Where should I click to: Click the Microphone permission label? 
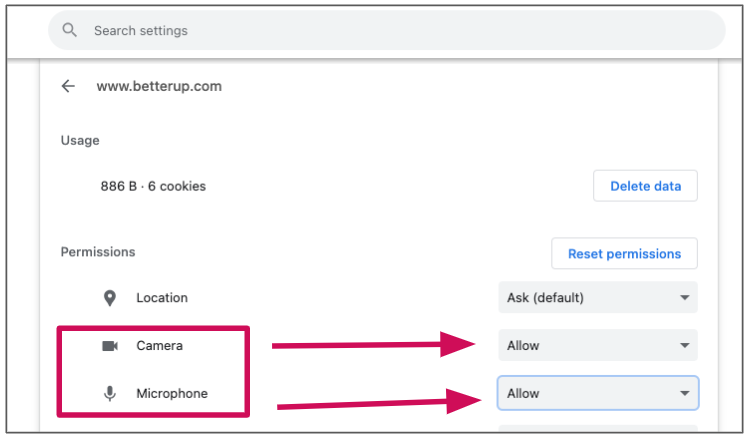172,394
